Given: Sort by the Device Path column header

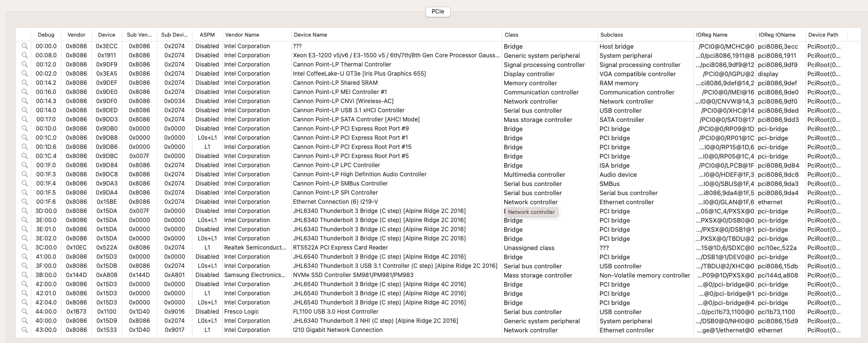Looking at the screenshot, I should point(827,35).
